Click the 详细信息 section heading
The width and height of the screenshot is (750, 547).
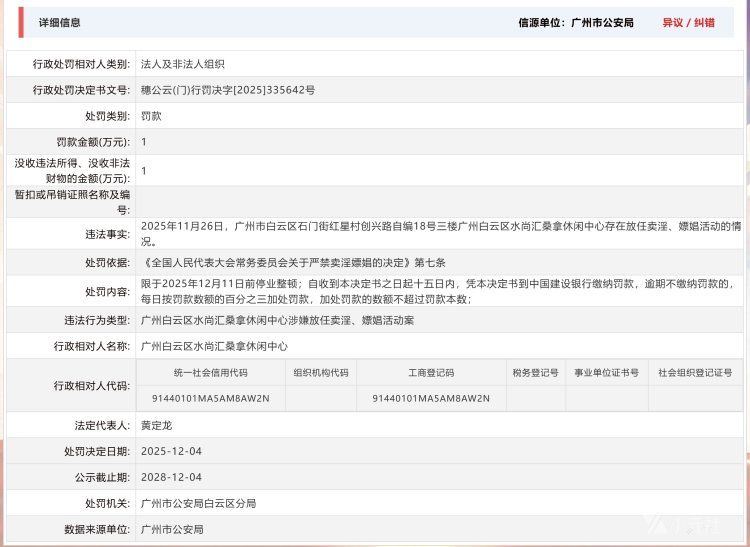[x=60, y=22]
